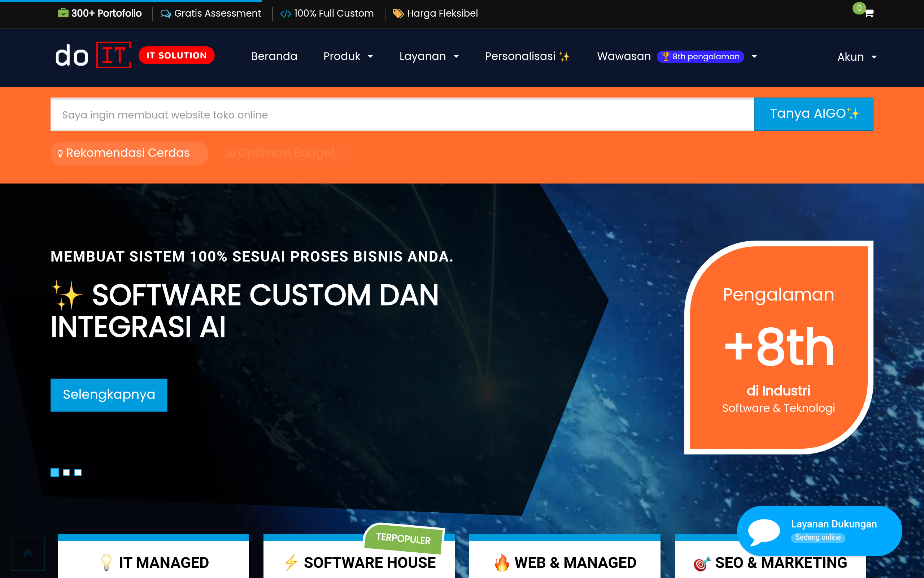Open the Personalisasi menu item
924x578 pixels.
[x=527, y=56]
